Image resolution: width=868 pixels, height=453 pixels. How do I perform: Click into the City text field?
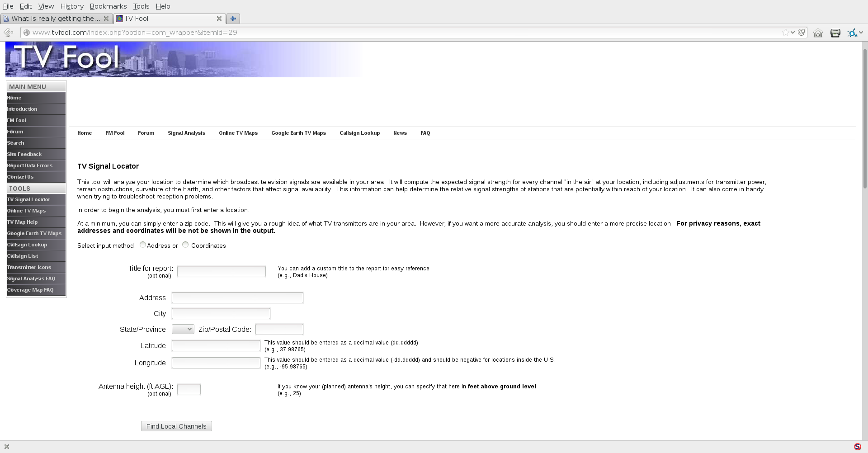[x=221, y=313]
